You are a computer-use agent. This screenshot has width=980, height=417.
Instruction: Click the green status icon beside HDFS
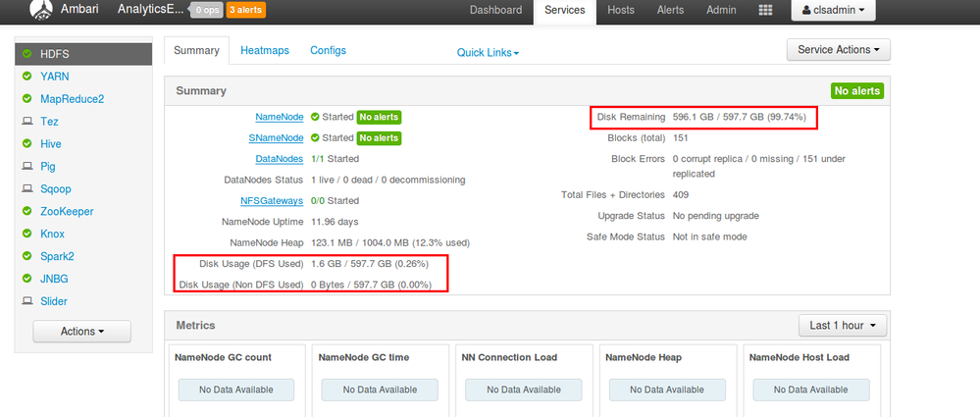[26, 54]
